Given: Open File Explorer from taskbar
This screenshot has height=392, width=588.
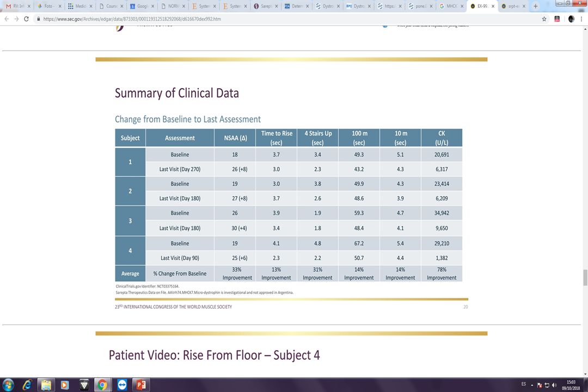Looking at the screenshot, I should 46,385.
